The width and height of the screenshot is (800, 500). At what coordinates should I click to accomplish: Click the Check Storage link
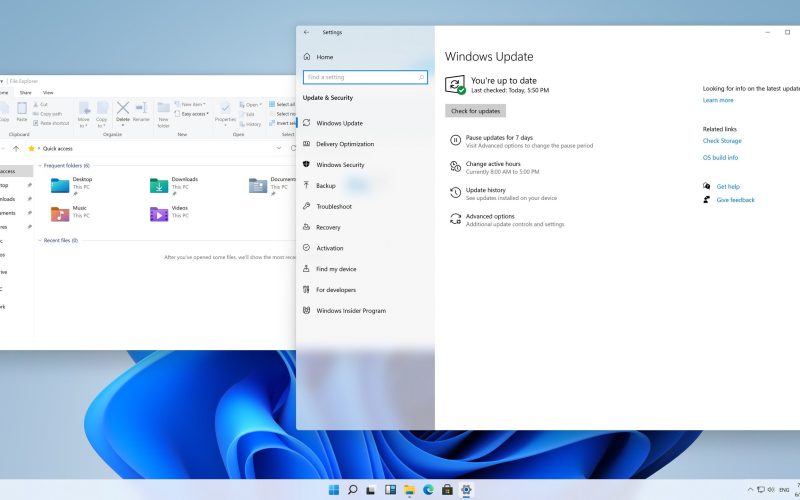722,141
